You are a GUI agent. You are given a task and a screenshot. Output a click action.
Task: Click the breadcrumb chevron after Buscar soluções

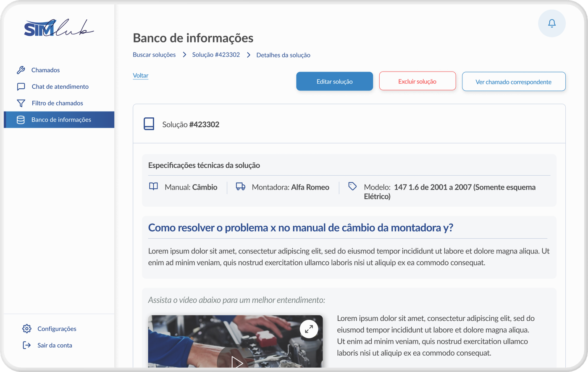(x=184, y=55)
